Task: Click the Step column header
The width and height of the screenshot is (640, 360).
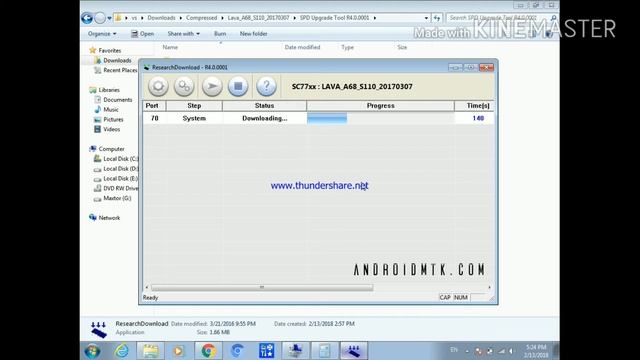Action: pyautogui.click(x=194, y=106)
